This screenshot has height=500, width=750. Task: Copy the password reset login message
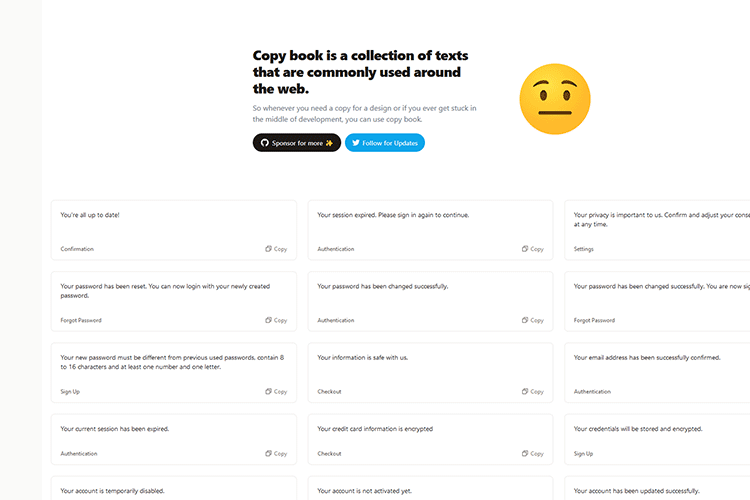[276, 320]
